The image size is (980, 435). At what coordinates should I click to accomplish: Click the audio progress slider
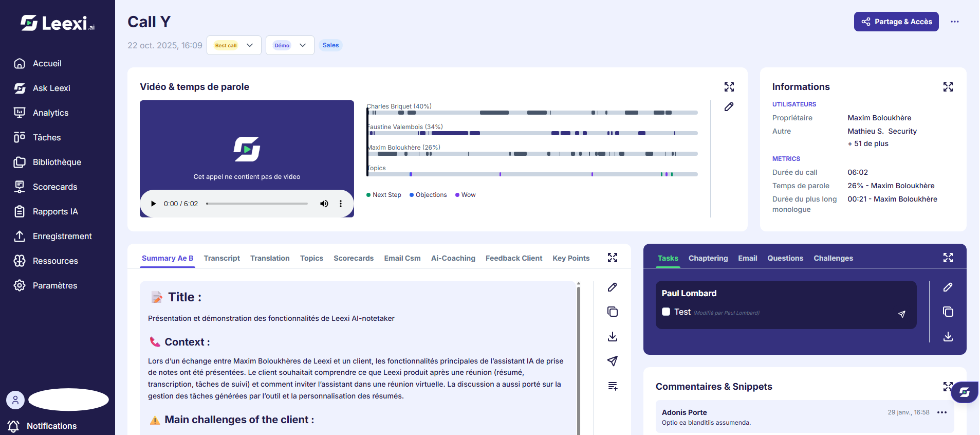(x=257, y=204)
